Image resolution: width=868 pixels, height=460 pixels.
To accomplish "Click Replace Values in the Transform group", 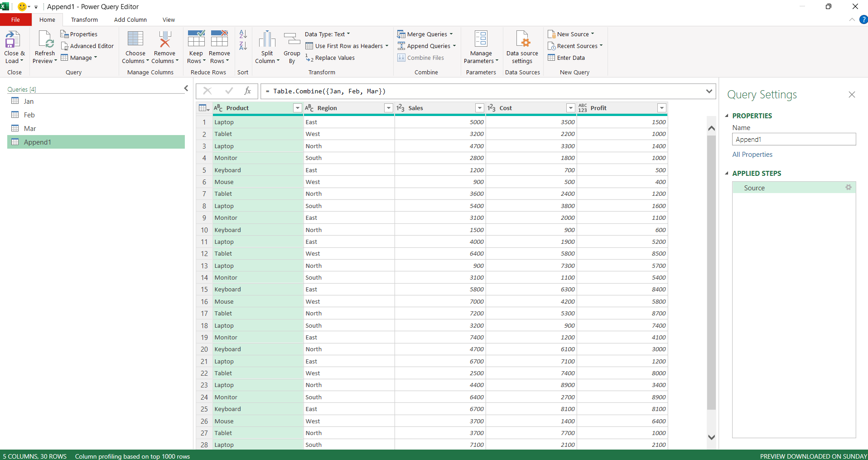I will click(330, 58).
